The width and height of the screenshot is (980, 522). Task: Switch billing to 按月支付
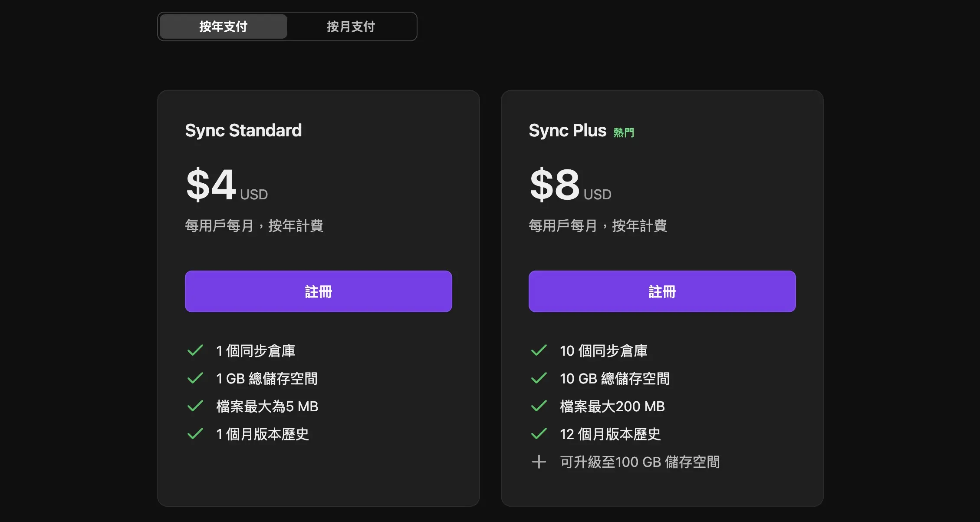350,26
